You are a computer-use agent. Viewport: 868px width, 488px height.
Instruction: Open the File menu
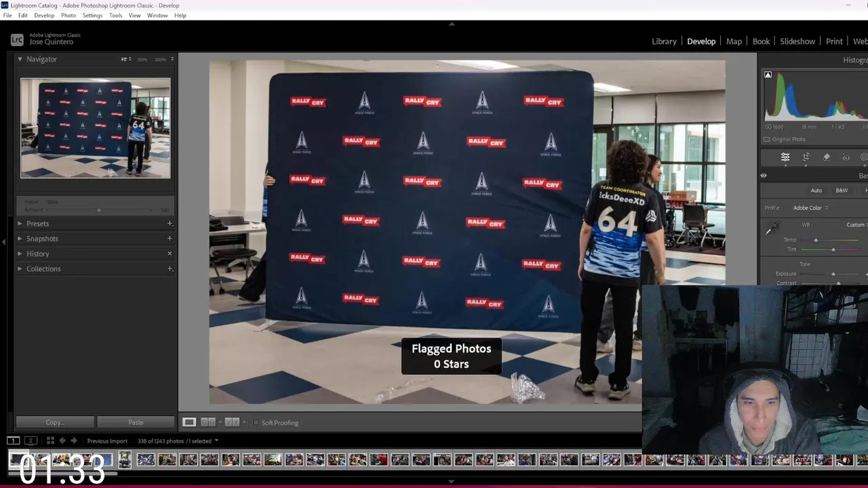coord(7,15)
